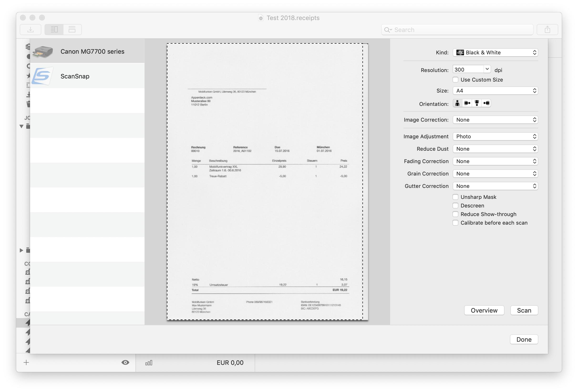Screen dimensions: 578x392
Task: Click the import icon in the top toolbar
Action: click(x=30, y=29)
